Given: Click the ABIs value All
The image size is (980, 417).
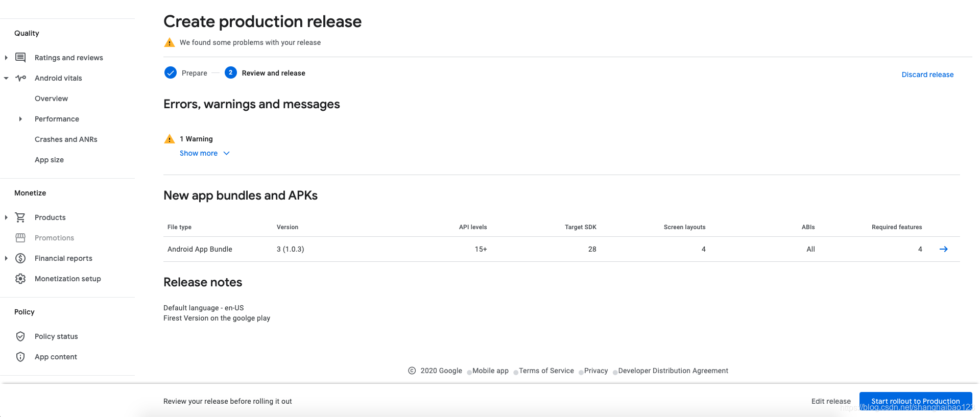Looking at the screenshot, I should pos(810,249).
